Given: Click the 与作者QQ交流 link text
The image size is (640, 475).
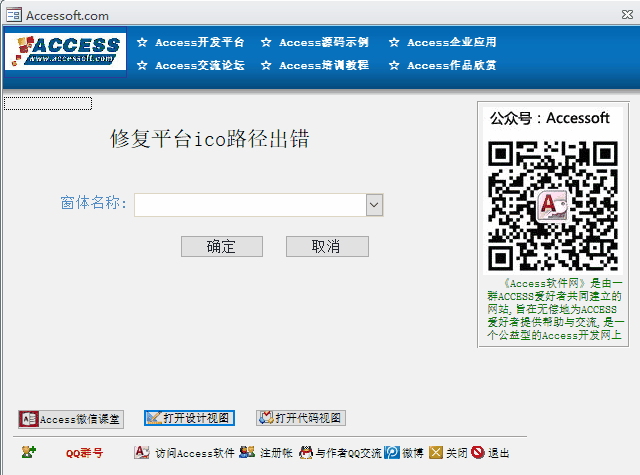Looking at the screenshot, I should (348, 453).
